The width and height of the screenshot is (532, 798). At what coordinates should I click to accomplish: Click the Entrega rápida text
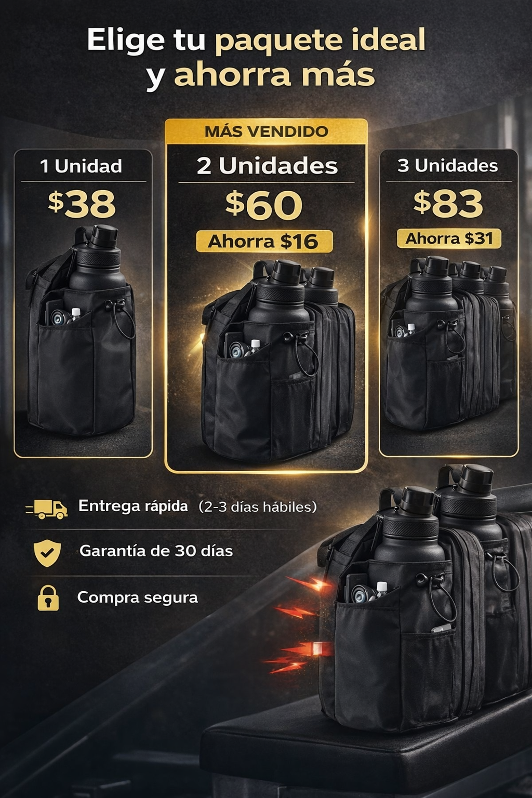click(133, 506)
